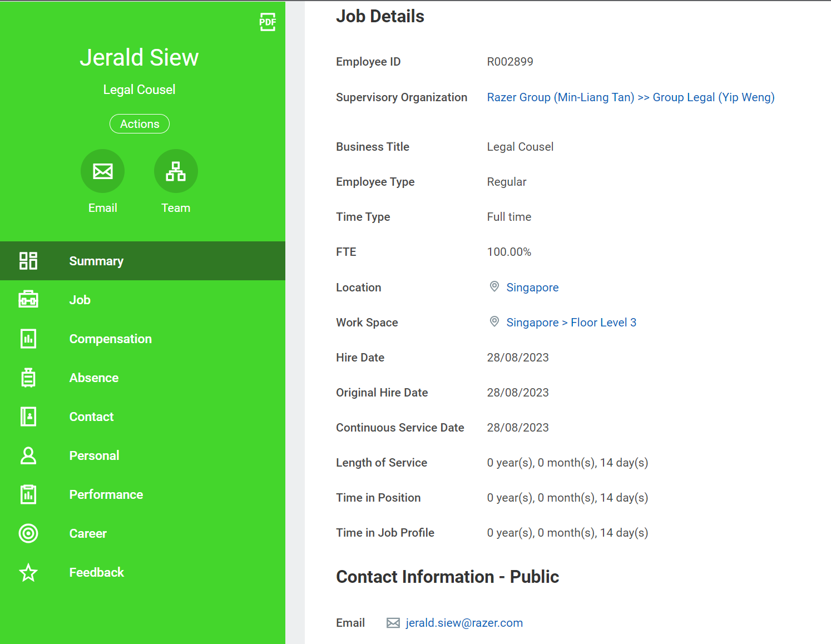
Task: Click the Time Type value Full time
Action: click(509, 217)
